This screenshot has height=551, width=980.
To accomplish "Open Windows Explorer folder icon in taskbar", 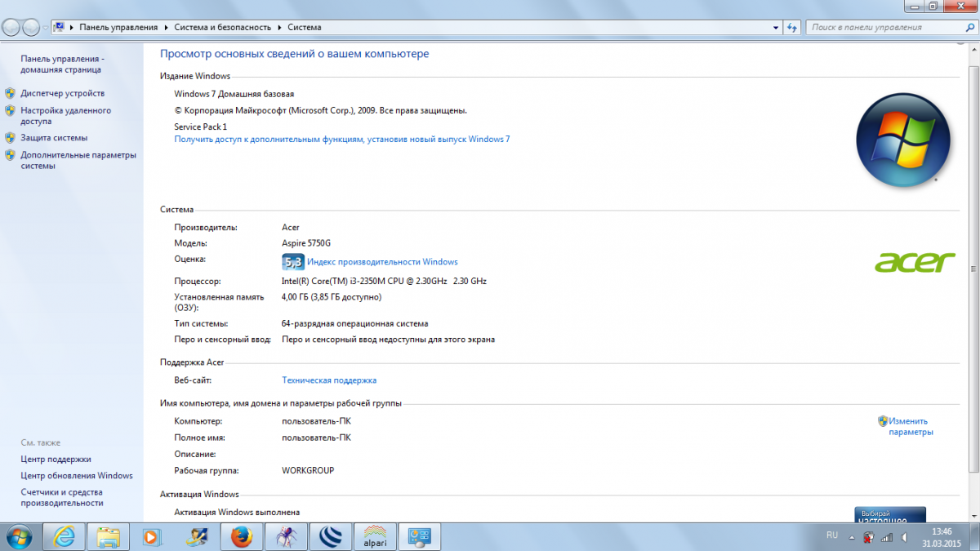I will [108, 537].
